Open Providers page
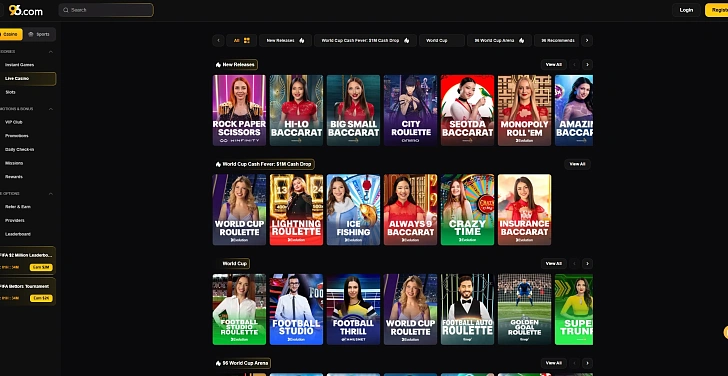 [x=15, y=220]
